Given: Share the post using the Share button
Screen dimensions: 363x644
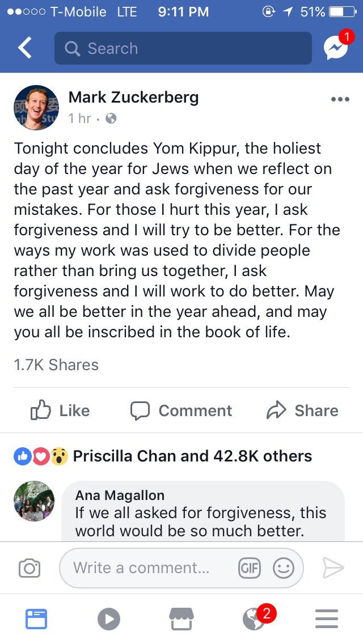Looking at the screenshot, I should [x=302, y=410].
